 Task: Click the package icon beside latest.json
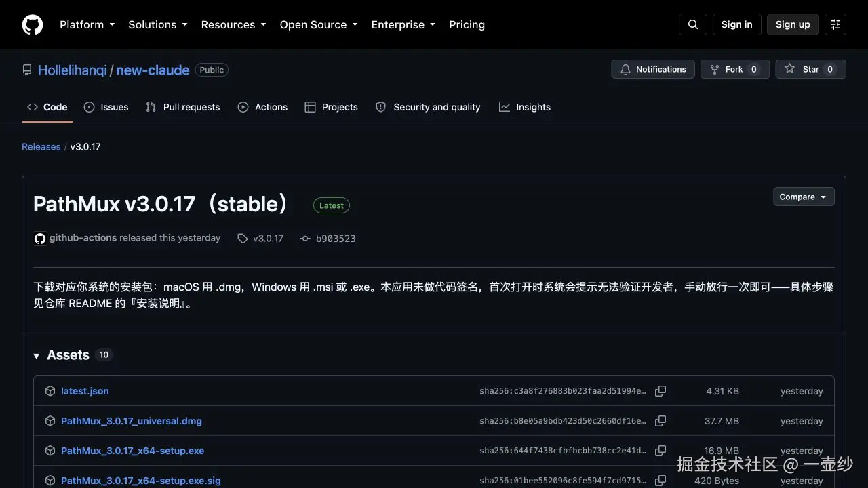(50, 391)
